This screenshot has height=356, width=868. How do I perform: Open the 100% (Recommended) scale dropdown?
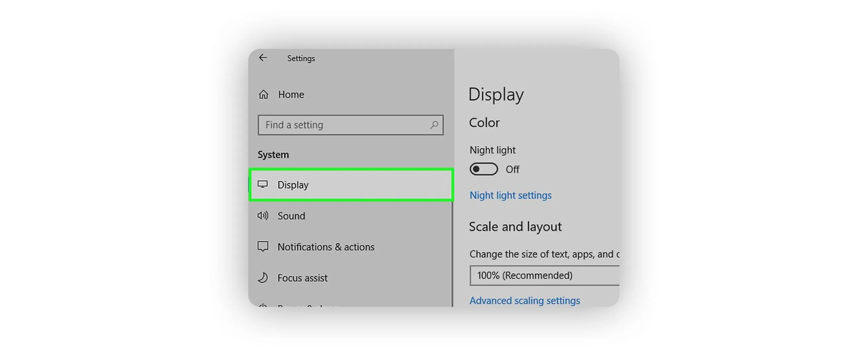click(544, 275)
